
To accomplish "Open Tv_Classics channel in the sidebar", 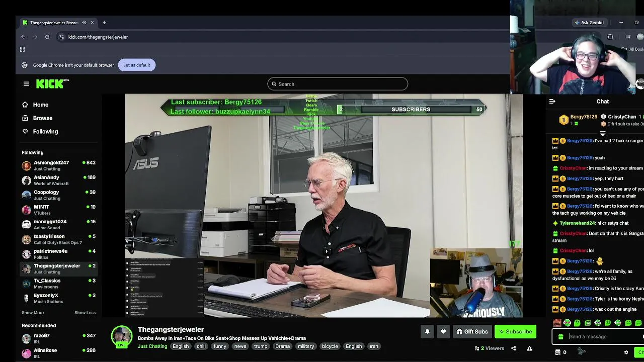I will (58, 284).
